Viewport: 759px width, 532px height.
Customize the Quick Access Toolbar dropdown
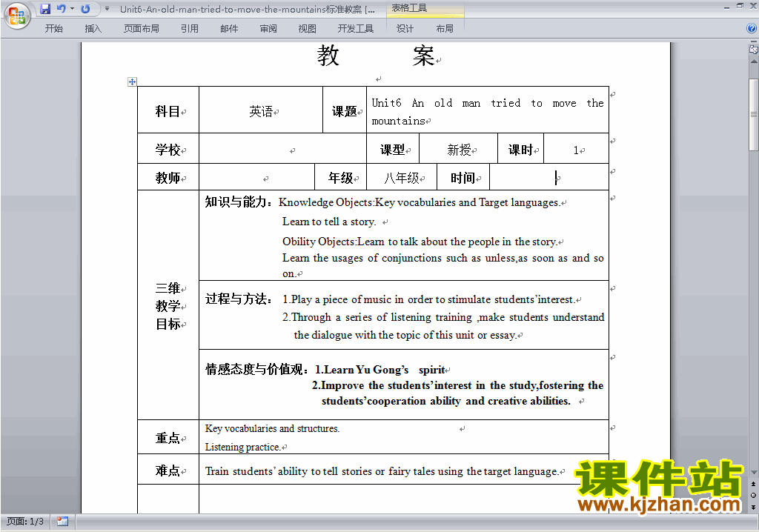coord(107,9)
